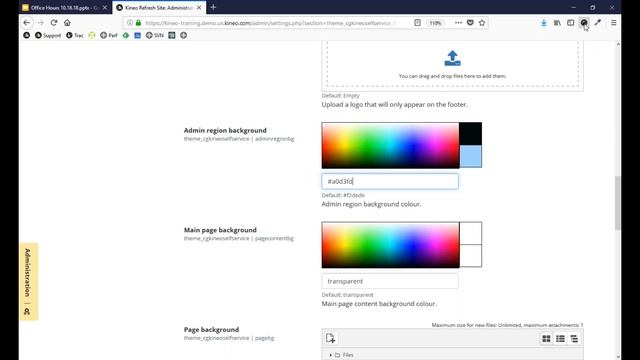Click the light blue current colour swatch
Screen dimensions: 640x360
[471, 157]
